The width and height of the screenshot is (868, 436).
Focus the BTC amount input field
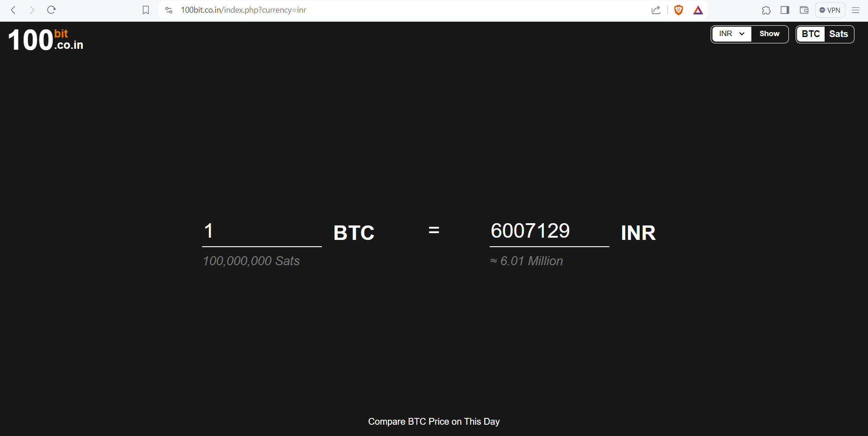(262, 231)
